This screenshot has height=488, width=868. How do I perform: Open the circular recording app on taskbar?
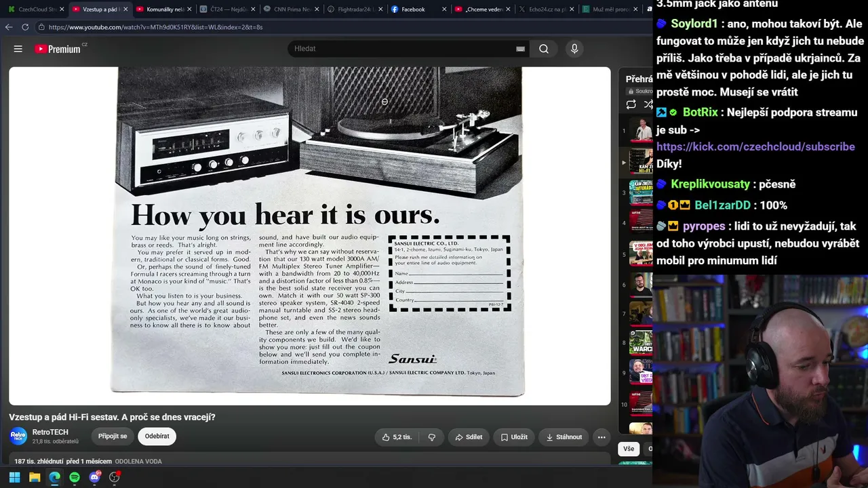click(x=115, y=477)
